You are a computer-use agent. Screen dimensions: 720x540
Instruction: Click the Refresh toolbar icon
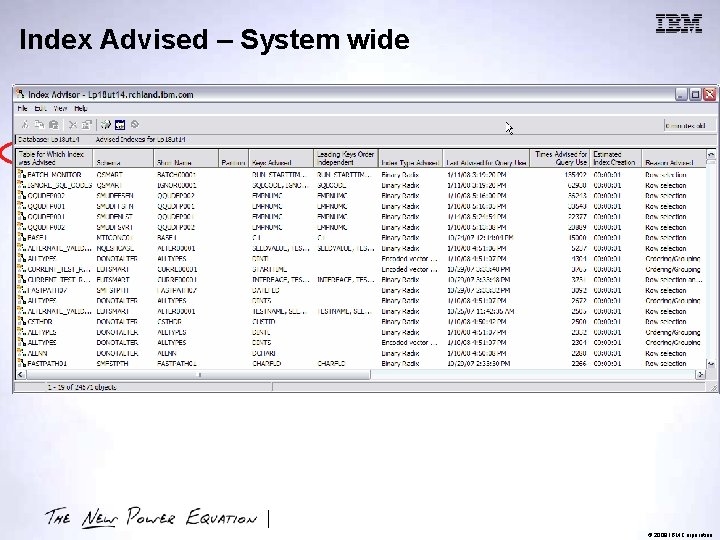point(106,124)
